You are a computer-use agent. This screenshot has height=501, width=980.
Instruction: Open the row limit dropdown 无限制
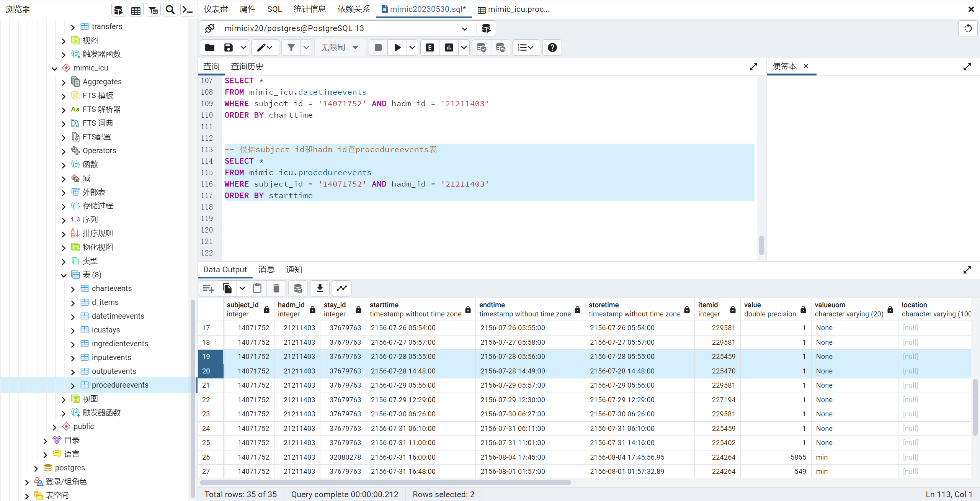click(x=340, y=47)
